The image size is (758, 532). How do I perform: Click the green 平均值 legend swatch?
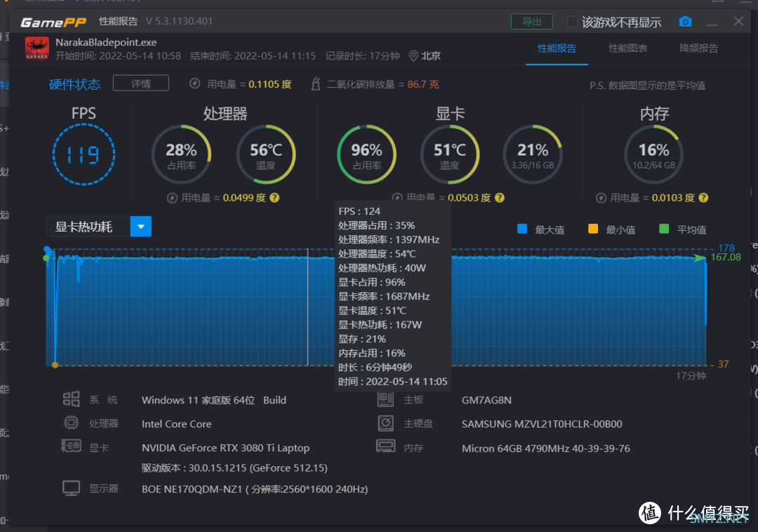[x=664, y=229]
